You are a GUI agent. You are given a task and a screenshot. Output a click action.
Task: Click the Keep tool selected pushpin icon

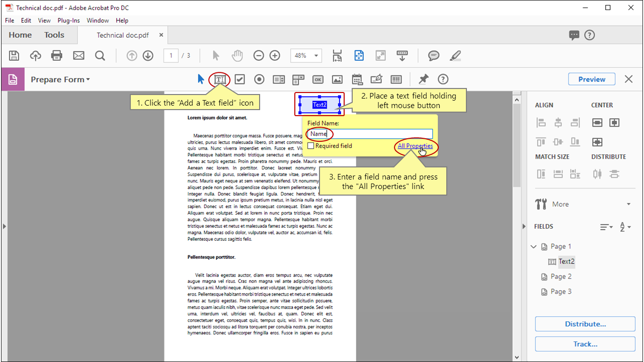[423, 79]
